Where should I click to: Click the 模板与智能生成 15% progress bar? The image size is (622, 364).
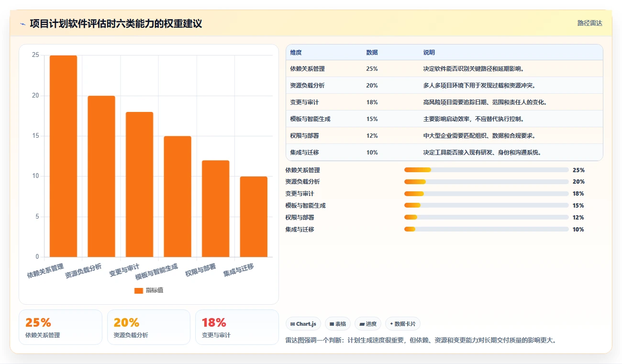(x=487, y=206)
